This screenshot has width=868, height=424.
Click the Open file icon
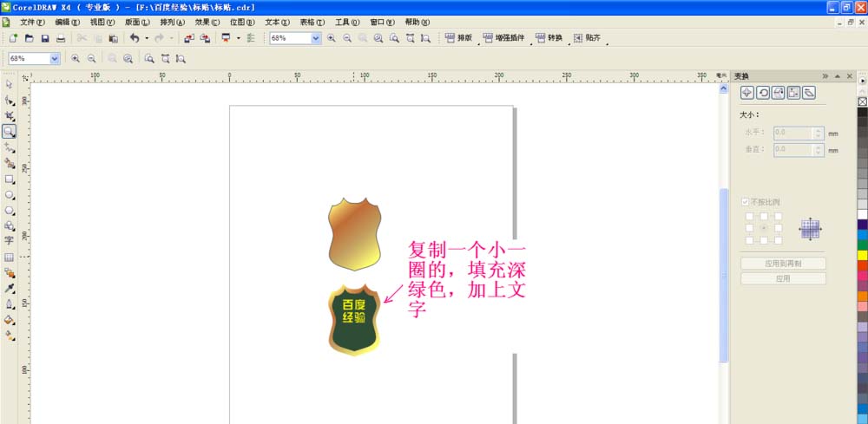pyautogui.click(x=30, y=38)
